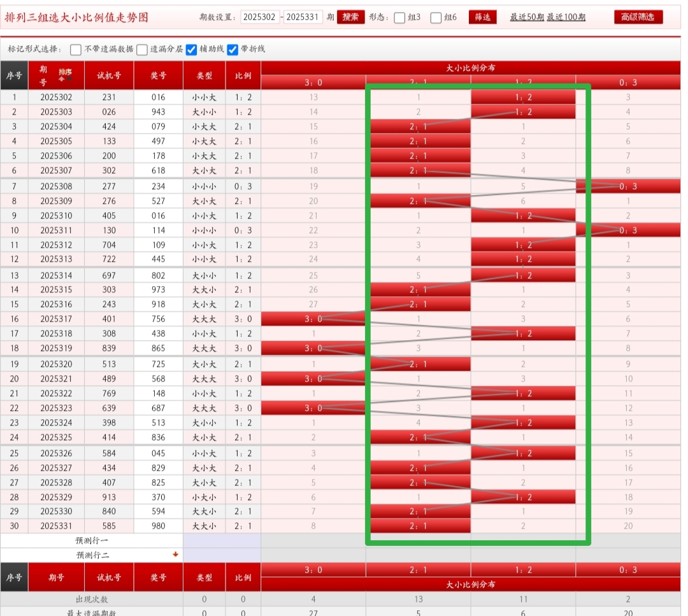Enable the 遗漏分层 checkbox
The image size is (688, 616).
click(x=141, y=50)
